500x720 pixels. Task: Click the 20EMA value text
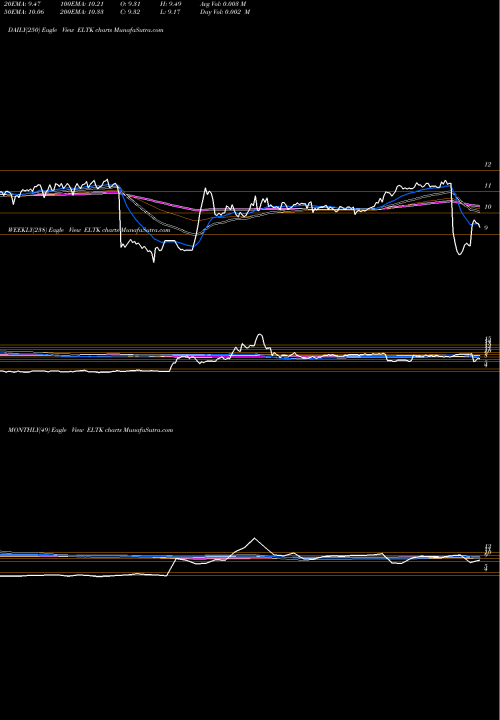tap(22, 4)
